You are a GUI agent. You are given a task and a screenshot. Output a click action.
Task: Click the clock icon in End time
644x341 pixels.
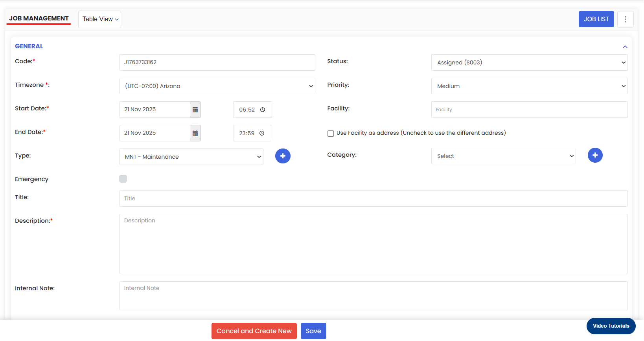[x=262, y=133]
